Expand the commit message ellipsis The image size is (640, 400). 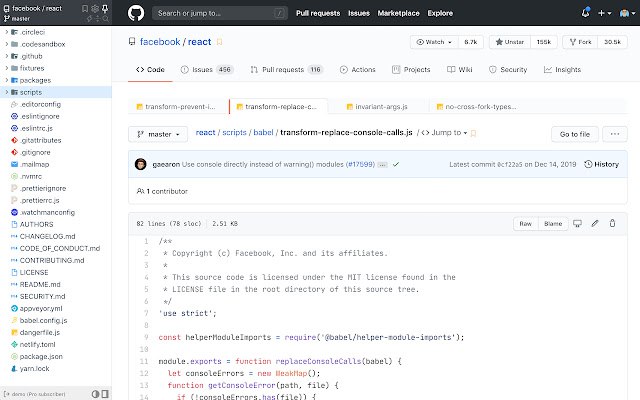click(x=382, y=164)
